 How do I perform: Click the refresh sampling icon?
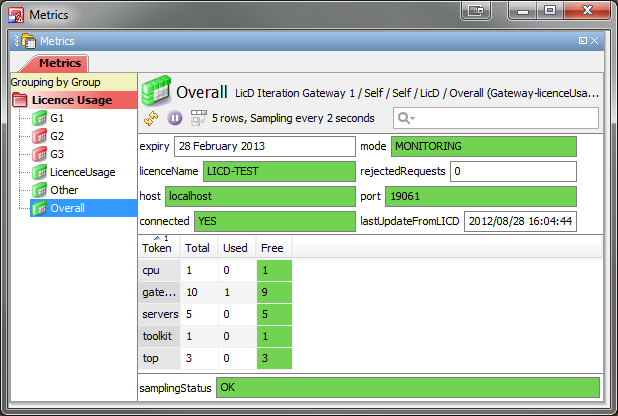152,118
